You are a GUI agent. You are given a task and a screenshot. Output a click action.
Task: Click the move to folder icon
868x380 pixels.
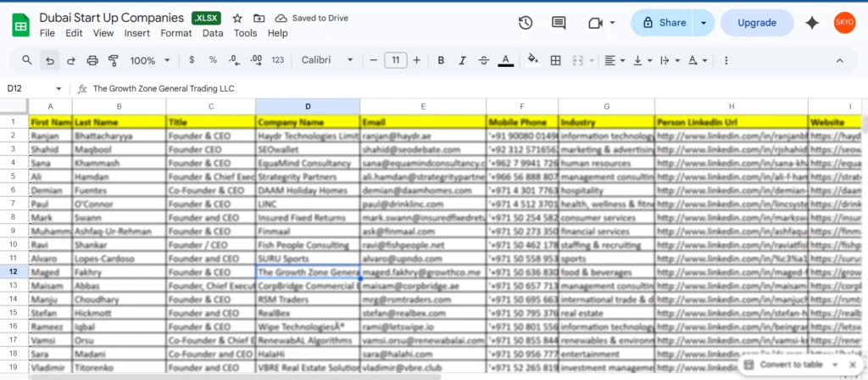coord(259,19)
